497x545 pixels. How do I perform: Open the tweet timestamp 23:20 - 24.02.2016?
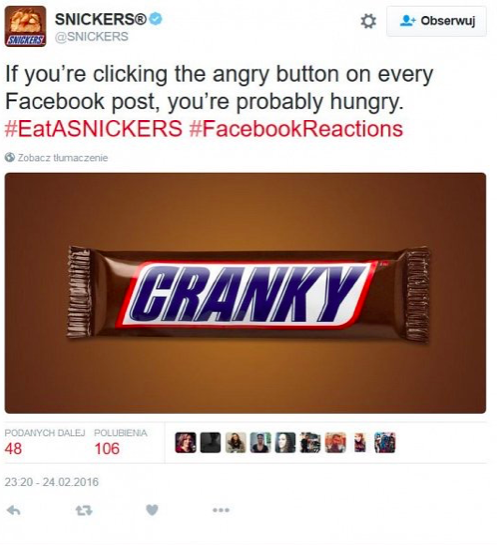52,482
